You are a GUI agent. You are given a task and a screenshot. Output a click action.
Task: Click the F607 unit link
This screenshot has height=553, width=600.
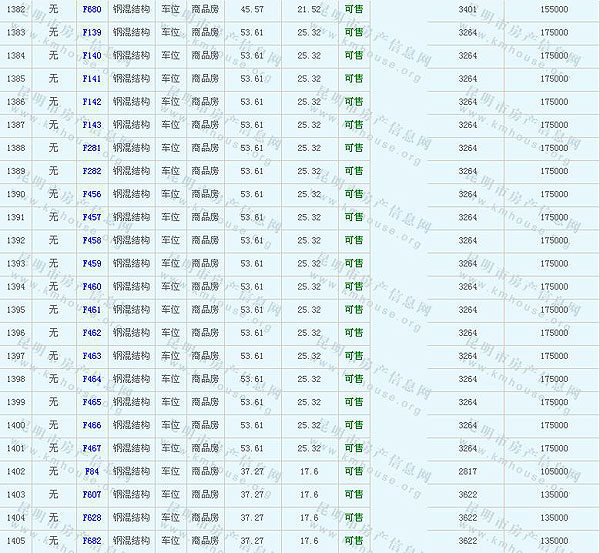[x=92, y=494]
